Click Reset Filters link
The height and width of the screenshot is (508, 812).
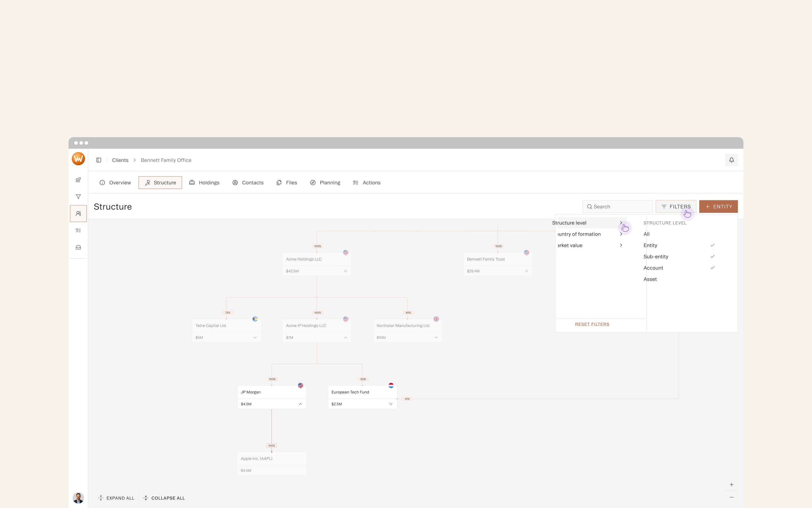pos(592,324)
